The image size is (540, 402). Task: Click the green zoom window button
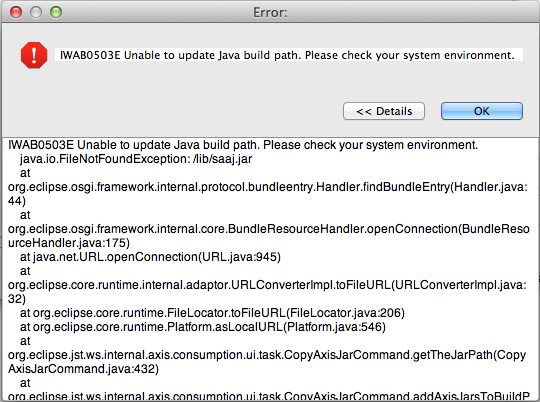coord(56,12)
